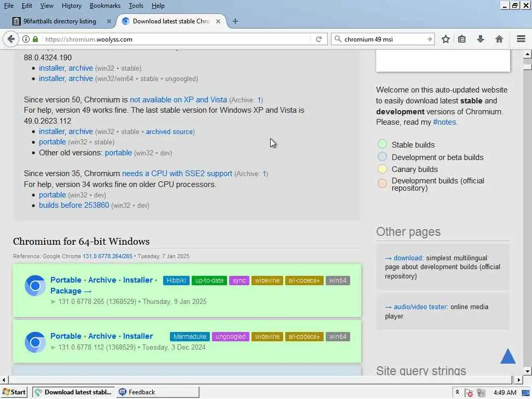532x399 pixels.
Task: Expand details arrow for 131.0.6778.112 build
Action: 54,348
